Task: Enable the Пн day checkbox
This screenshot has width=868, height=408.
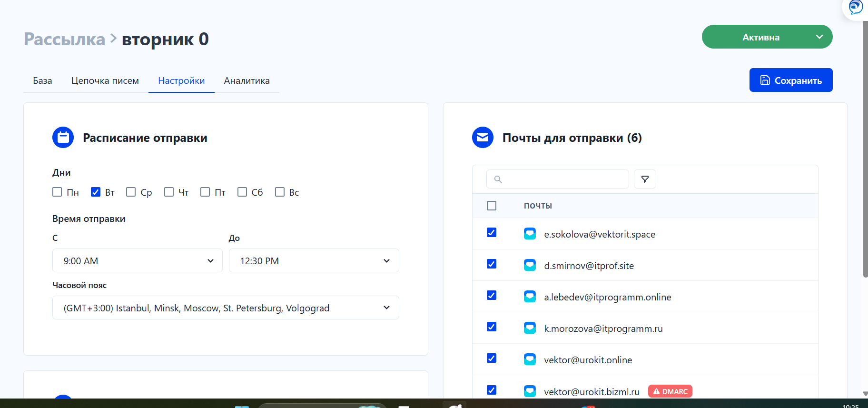Action: (57, 192)
